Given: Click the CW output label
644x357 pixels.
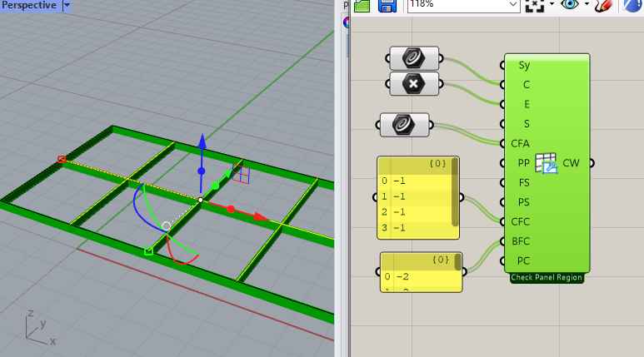Looking at the screenshot, I should (x=571, y=163).
